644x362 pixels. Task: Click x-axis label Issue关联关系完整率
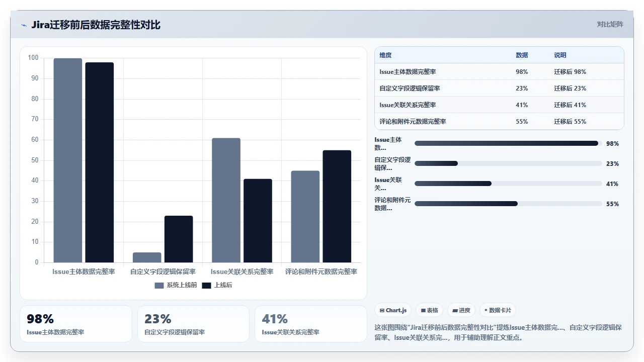[x=242, y=271]
